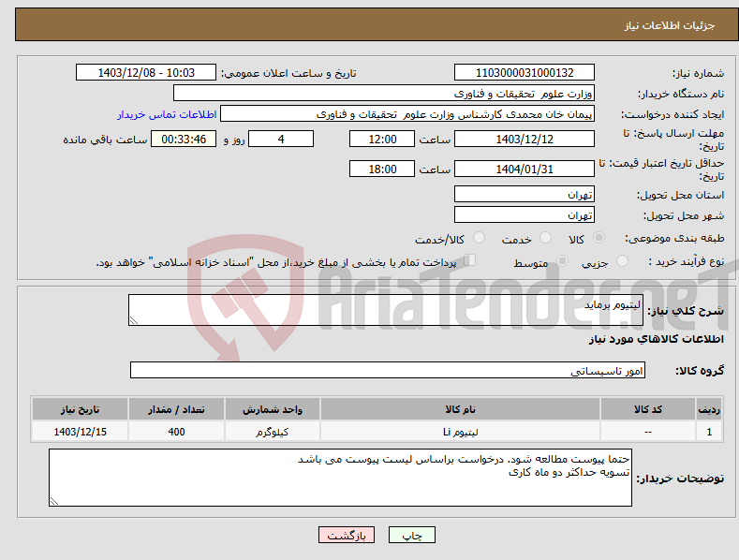Click the اطلاعات کالاهای مورد نیاز heading
This screenshot has width=739, height=560.
656,339
